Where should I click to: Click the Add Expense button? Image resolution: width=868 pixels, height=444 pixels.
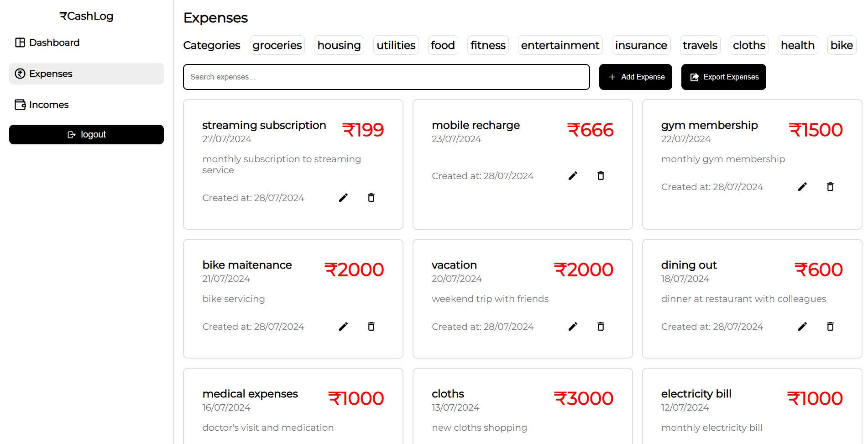click(x=636, y=77)
